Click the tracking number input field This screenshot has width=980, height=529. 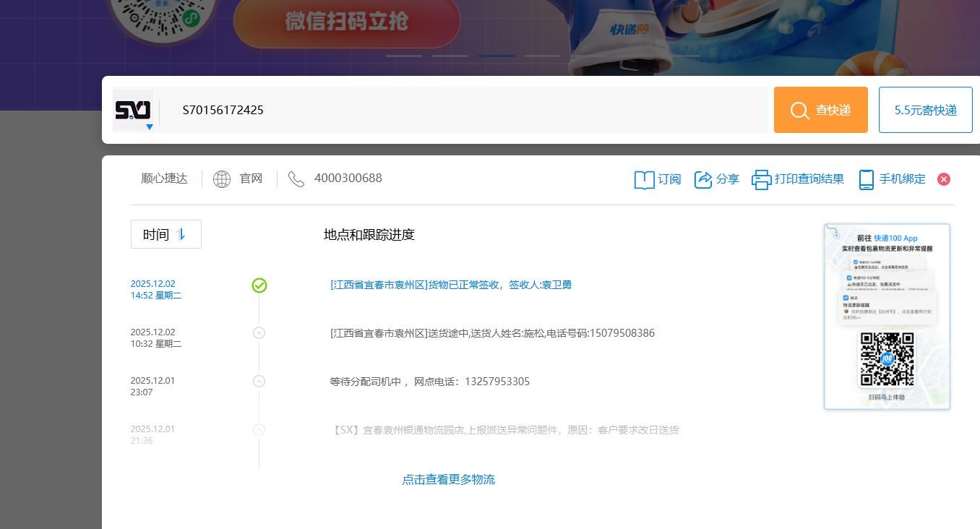pyautogui.click(x=463, y=110)
